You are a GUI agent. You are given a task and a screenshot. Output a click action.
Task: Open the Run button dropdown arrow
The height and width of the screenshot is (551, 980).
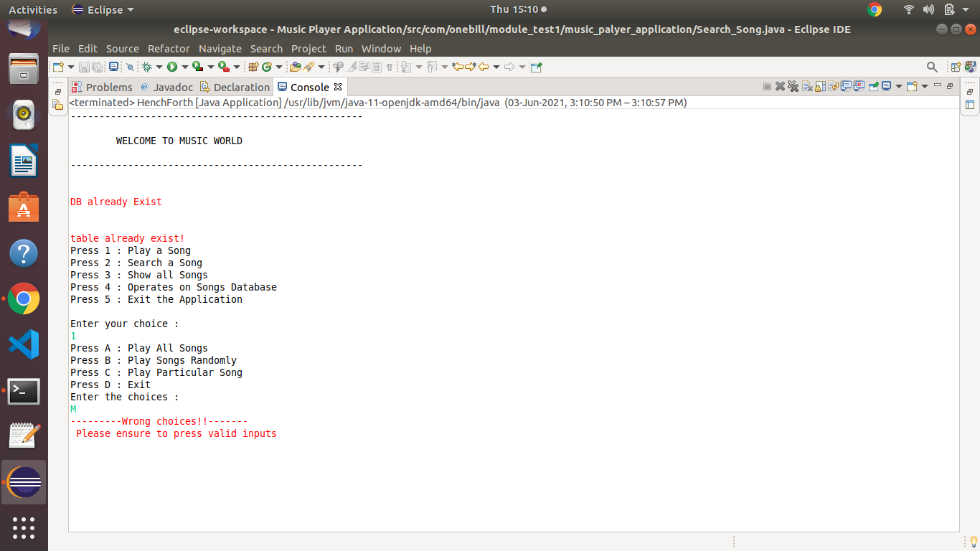pyautogui.click(x=185, y=66)
